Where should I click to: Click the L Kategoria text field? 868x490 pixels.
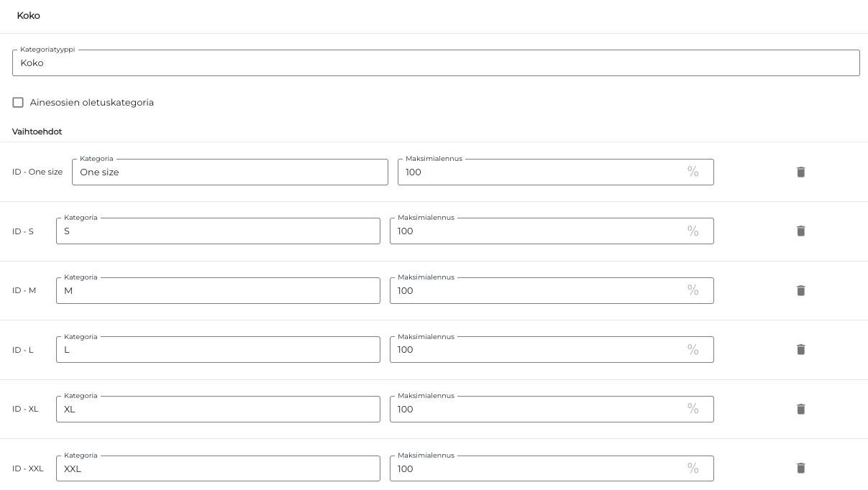tap(218, 350)
